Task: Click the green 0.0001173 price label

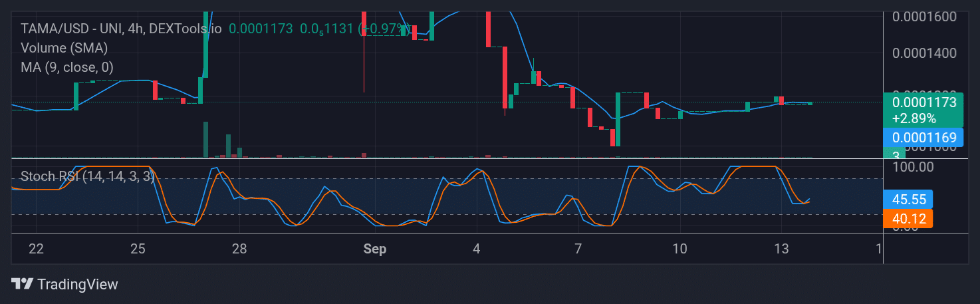Action: pos(923,110)
